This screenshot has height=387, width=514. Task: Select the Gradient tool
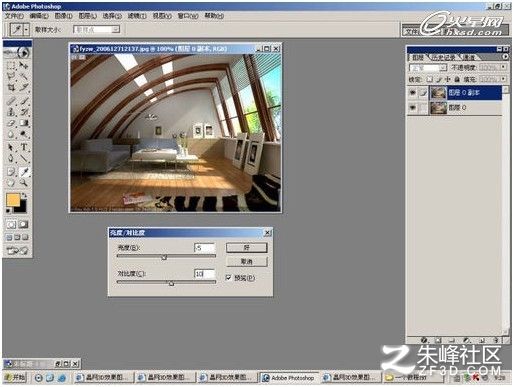[24, 123]
